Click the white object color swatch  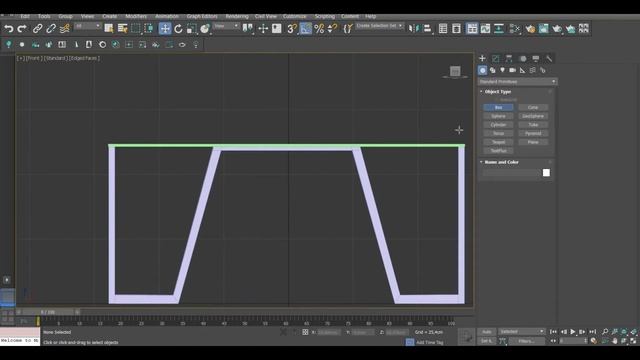point(546,173)
